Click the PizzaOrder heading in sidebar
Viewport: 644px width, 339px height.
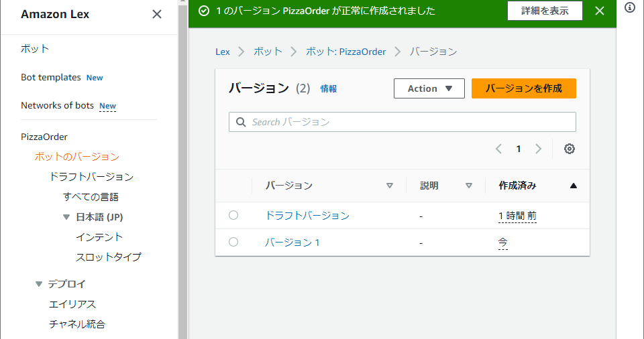point(44,137)
